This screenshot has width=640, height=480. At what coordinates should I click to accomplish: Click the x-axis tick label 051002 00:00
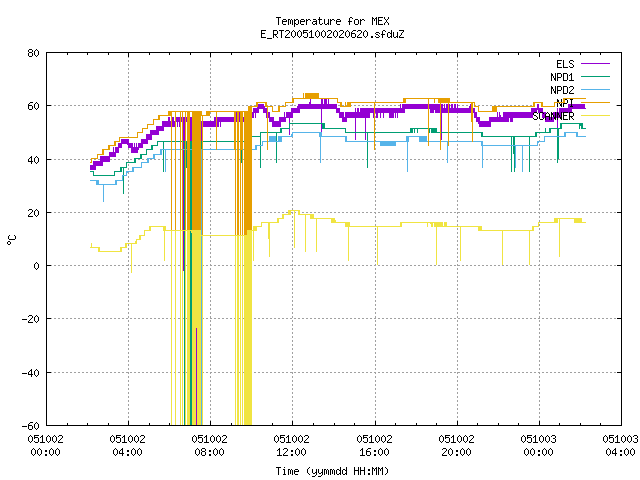point(45,445)
